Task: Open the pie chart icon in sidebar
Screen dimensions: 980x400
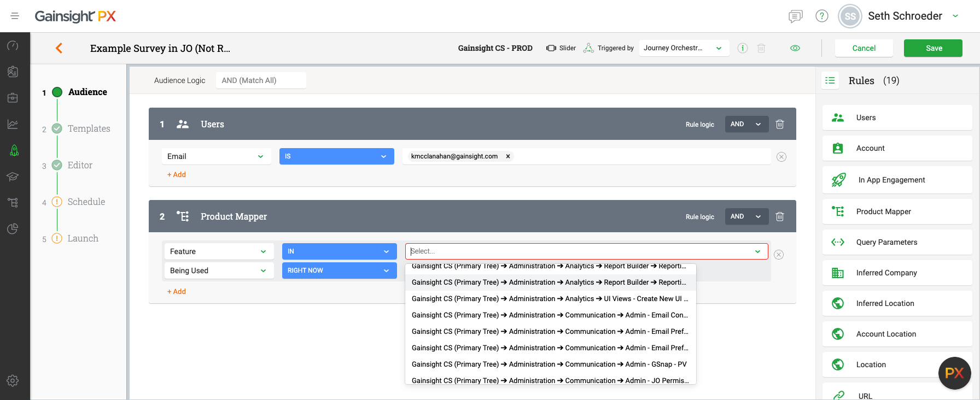Action: (13, 229)
